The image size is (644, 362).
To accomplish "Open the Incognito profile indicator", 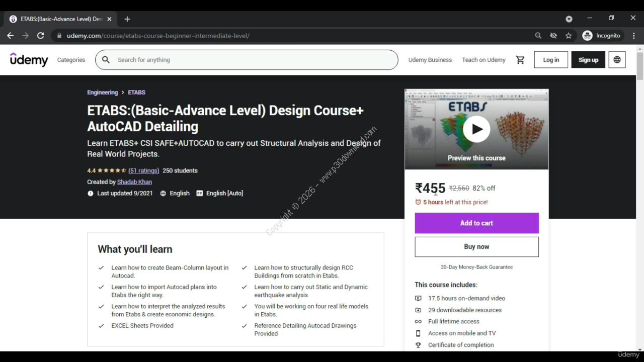I will tap(602, 36).
